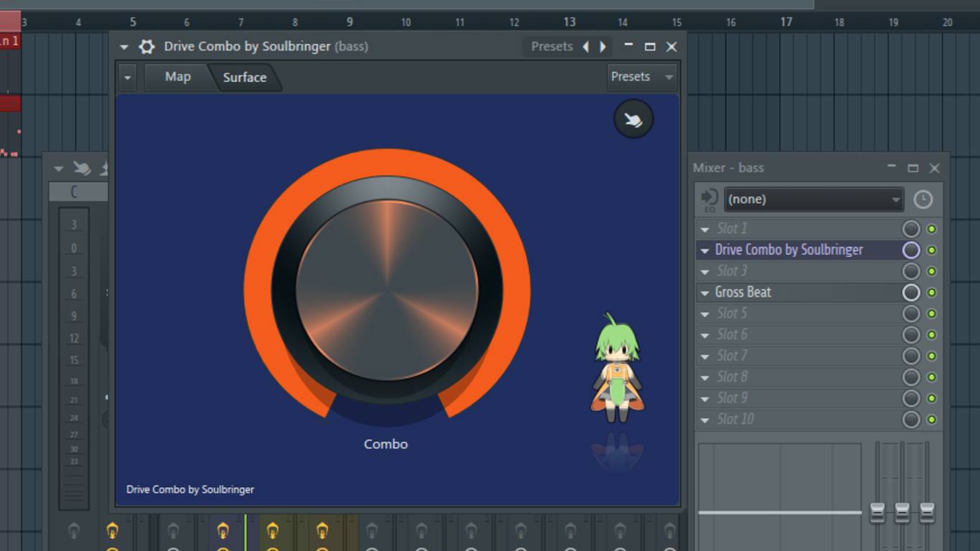
Task: Click the Drive Combo mix level knob
Action: coord(910,250)
